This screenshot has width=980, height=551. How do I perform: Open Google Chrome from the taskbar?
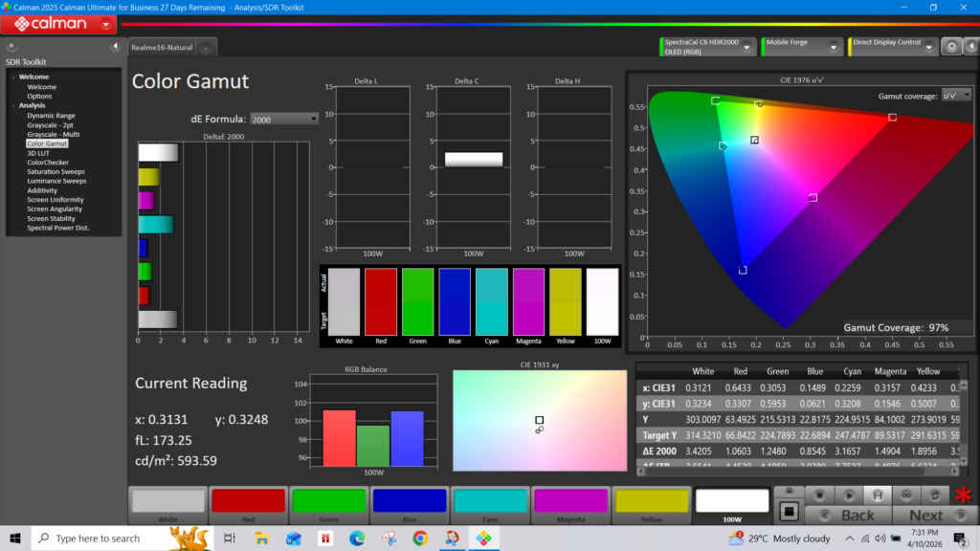pyautogui.click(x=419, y=539)
